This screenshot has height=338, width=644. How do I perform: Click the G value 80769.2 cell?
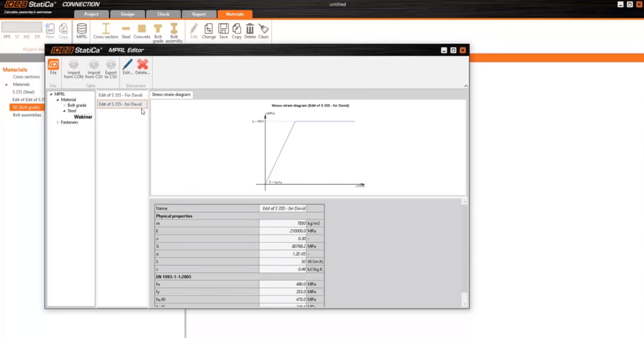283,246
